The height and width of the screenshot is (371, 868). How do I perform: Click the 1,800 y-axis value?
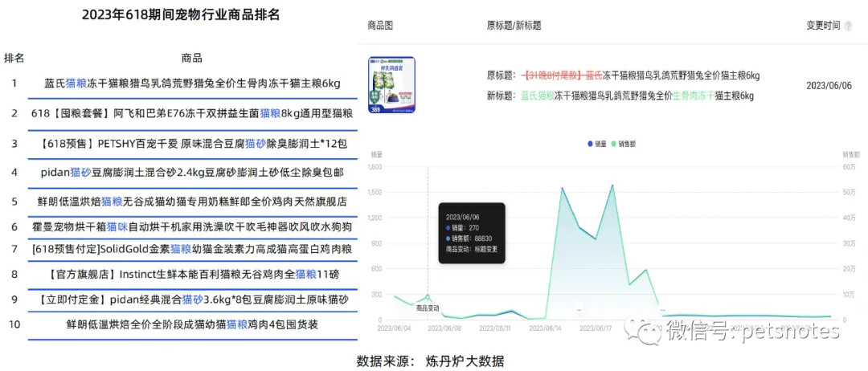point(375,166)
